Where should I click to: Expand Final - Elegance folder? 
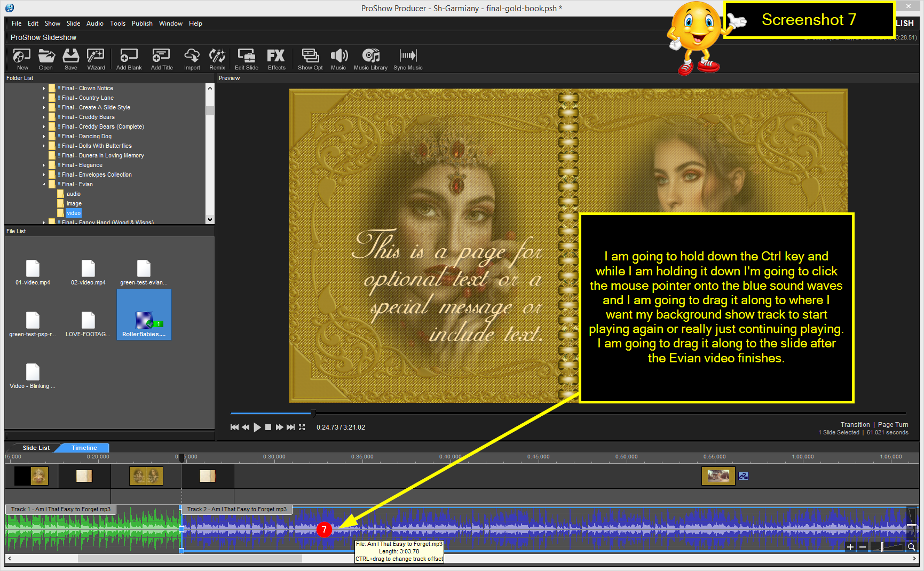pos(44,165)
